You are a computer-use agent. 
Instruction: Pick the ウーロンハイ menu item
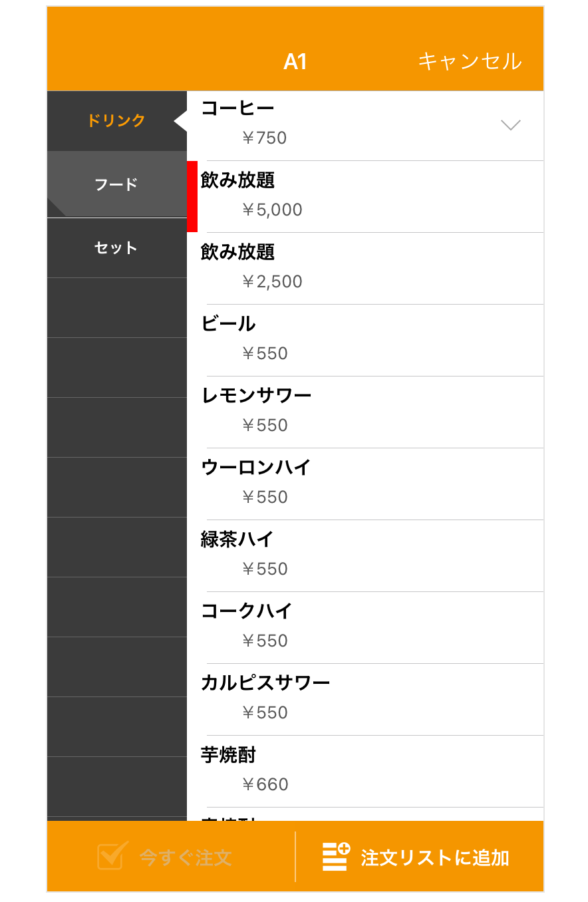coord(366,484)
